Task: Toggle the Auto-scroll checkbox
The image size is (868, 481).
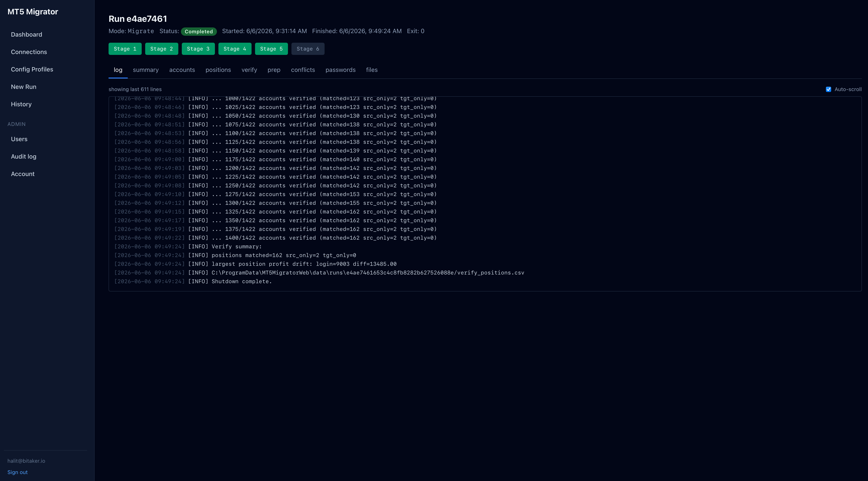Action: pyautogui.click(x=829, y=89)
